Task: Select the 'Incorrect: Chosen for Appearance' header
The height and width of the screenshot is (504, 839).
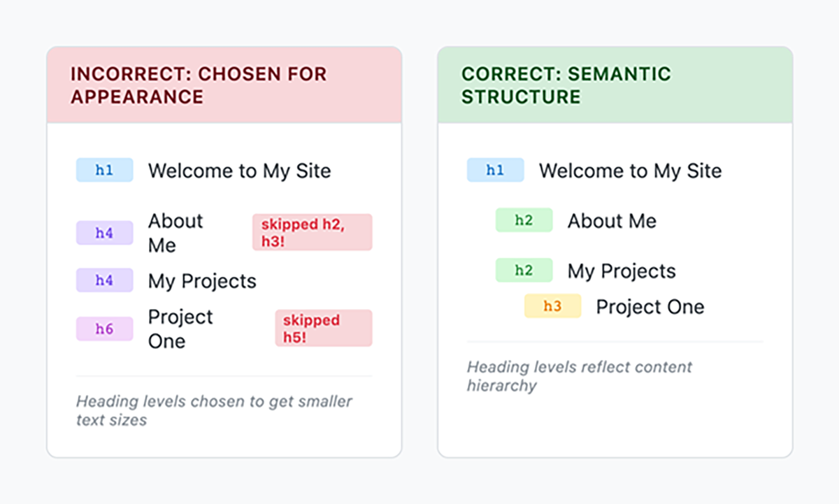Action: [224, 85]
